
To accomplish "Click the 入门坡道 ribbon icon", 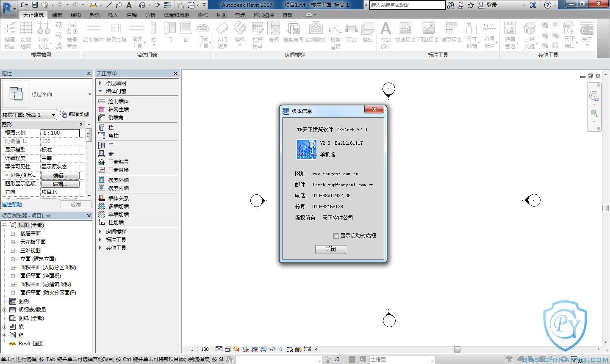I will pyautogui.click(x=222, y=35).
